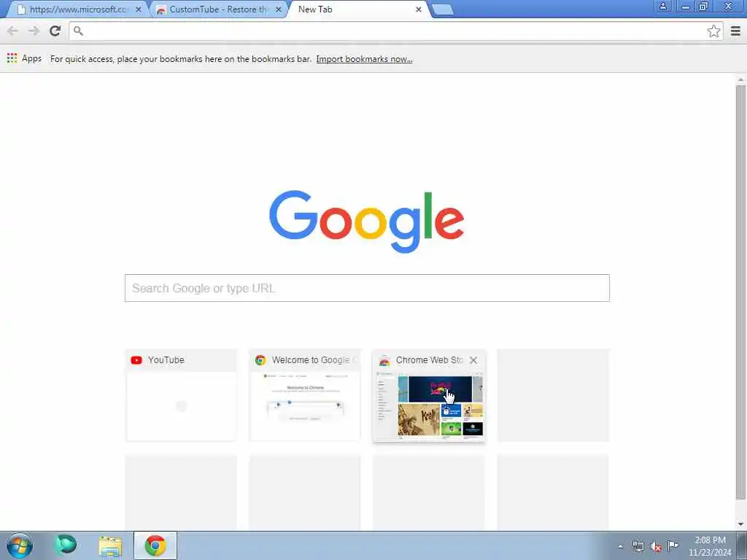Open the Action Center flag icon
Viewport: 747px width, 560px height.
click(673, 545)
